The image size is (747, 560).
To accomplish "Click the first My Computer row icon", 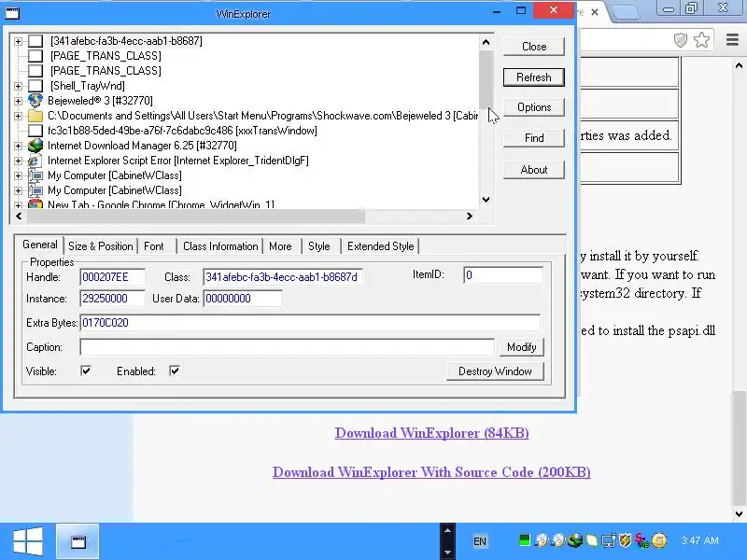I will [35, 175].
